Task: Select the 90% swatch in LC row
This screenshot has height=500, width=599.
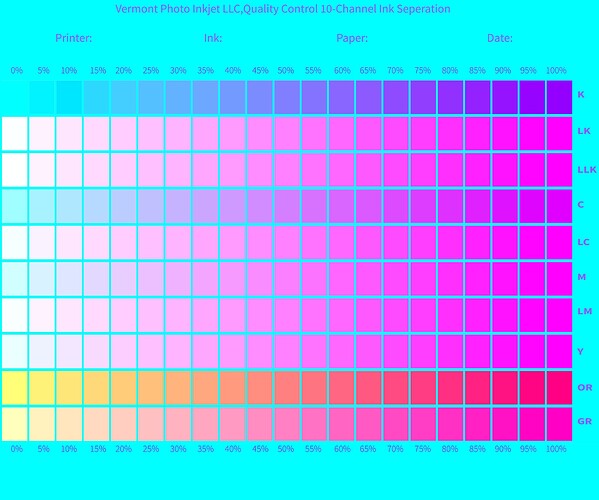Action: (x=505, y=243)
